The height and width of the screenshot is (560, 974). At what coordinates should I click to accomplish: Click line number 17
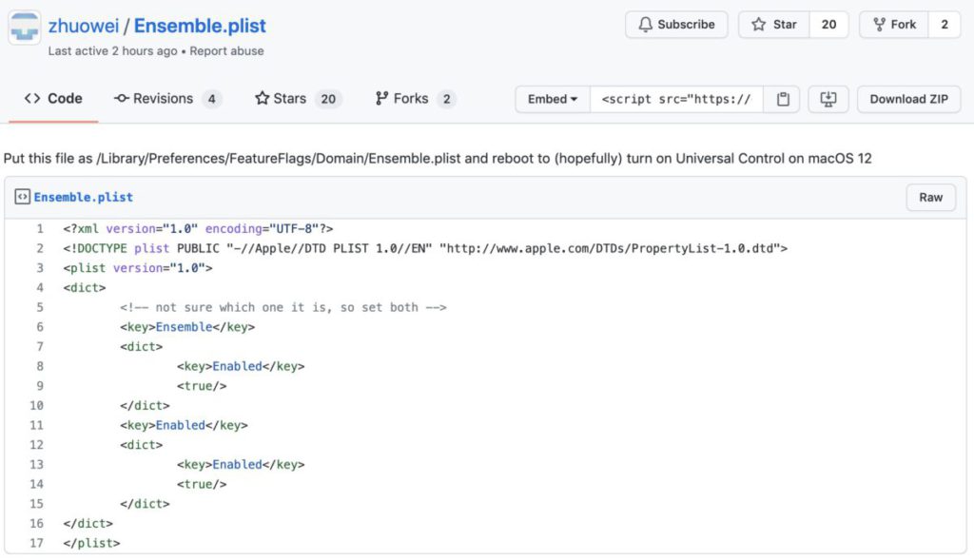[37, 543]
